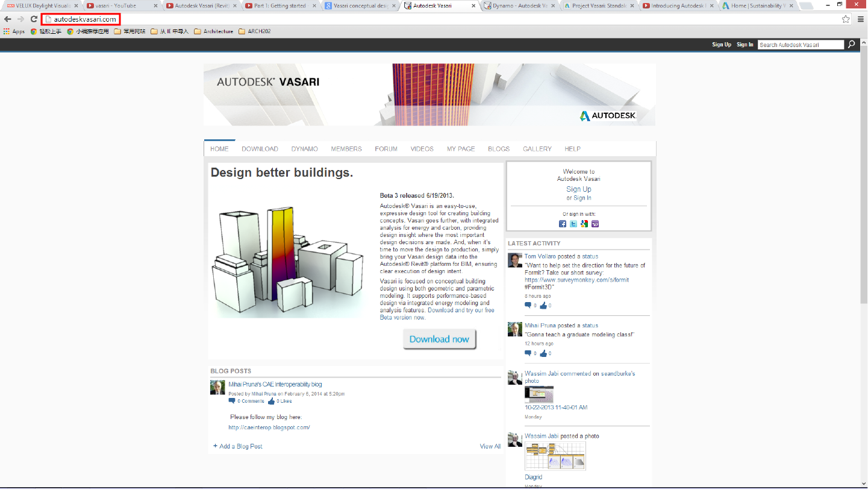Viewport: 868px width, 489px height.
Task: Bookmark this page with the star icon
Action: point(846,19)
